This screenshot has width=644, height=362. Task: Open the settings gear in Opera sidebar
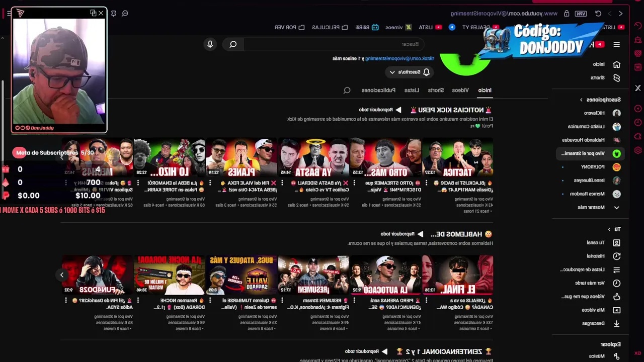tap(638, 150)
